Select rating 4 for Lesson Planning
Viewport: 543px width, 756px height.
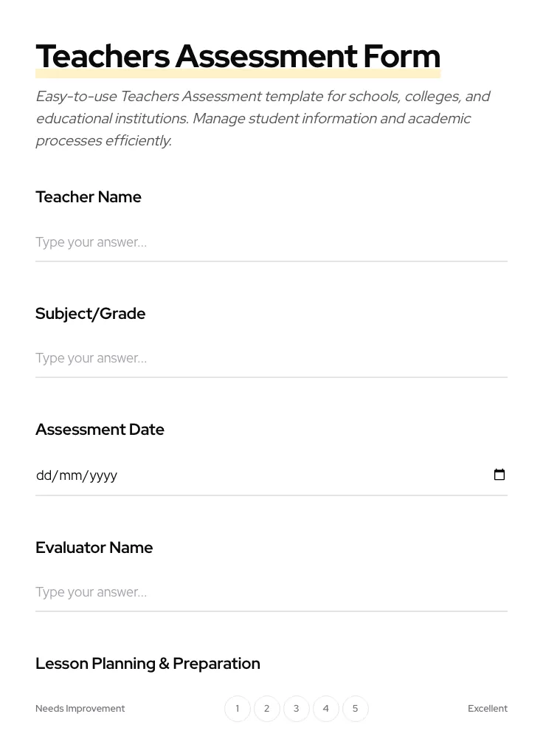coord(325,708)
